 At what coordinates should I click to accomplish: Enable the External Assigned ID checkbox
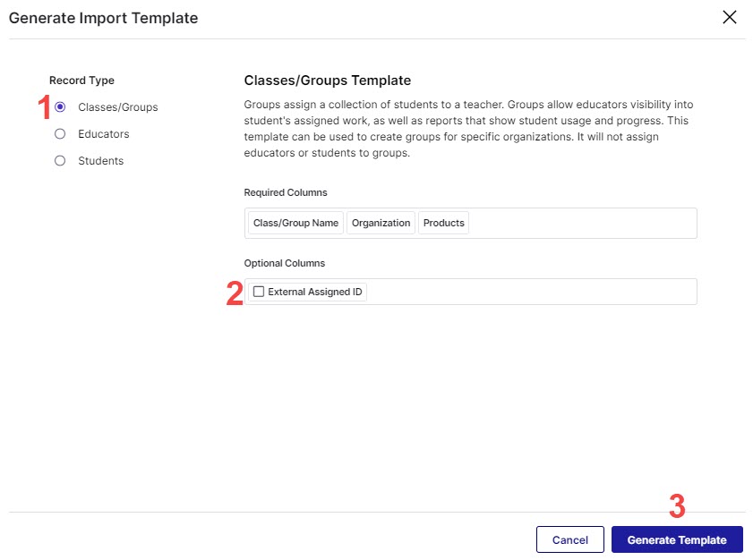click(259, 292)
